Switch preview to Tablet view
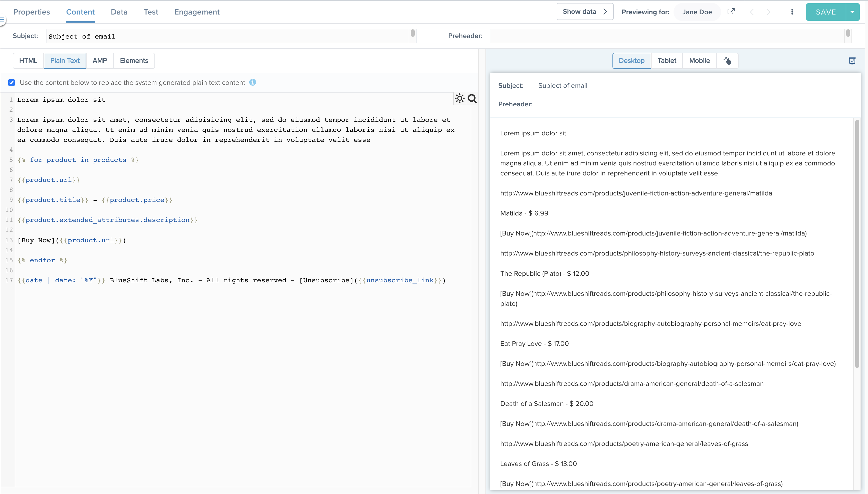This screenshot has height=494, width=868. coord(667,60)
